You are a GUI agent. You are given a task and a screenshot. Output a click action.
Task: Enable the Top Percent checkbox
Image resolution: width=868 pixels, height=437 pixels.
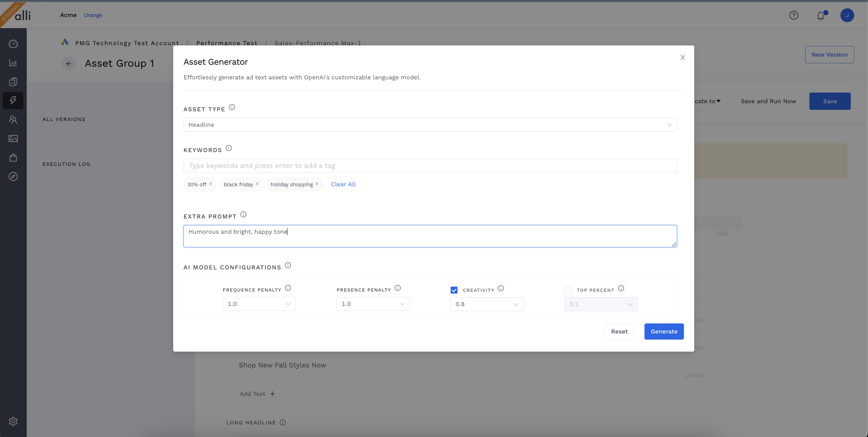tap(568, 290)
